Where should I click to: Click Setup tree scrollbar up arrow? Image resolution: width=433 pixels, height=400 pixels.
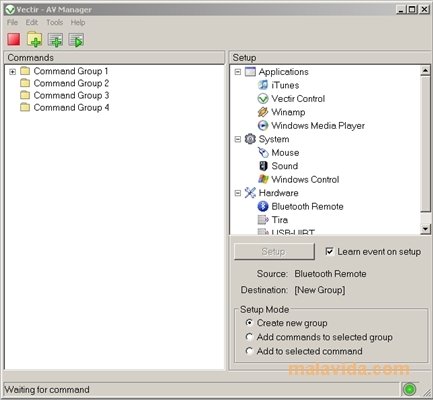coord(425,71)
